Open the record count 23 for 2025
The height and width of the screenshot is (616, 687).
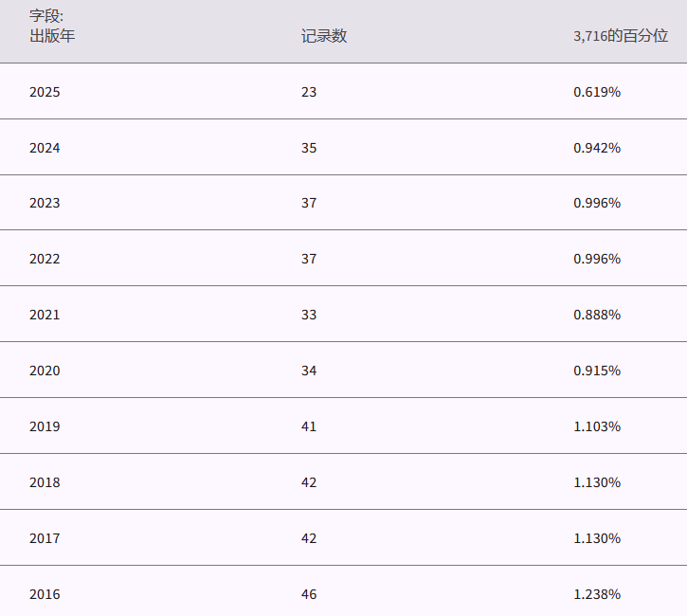click(x=309, y=92)
